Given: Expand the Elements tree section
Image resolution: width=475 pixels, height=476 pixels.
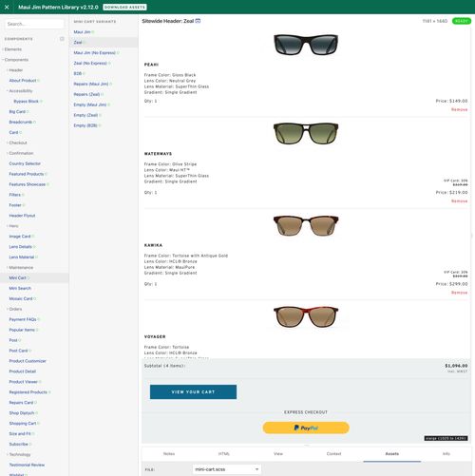Looking at the screenshot, I should 13,49.
